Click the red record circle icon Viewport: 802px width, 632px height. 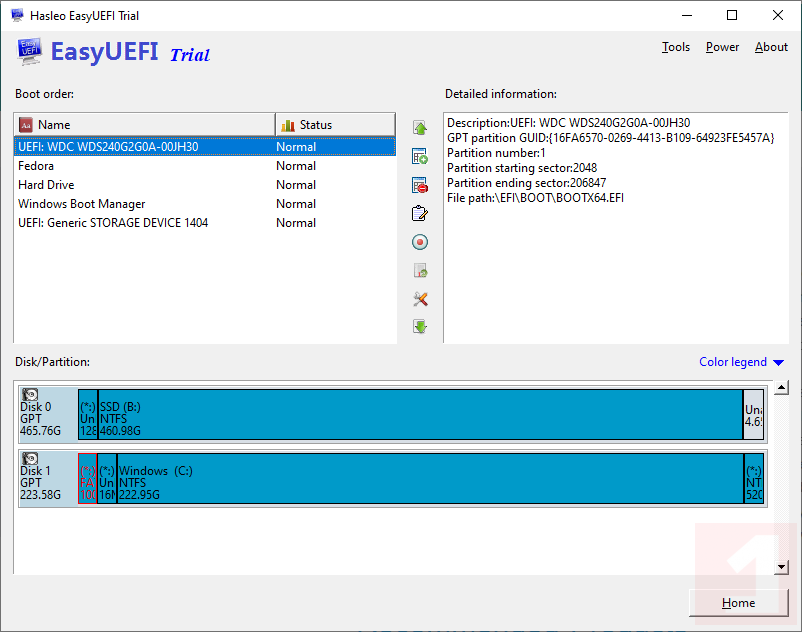tap(420, 242)
